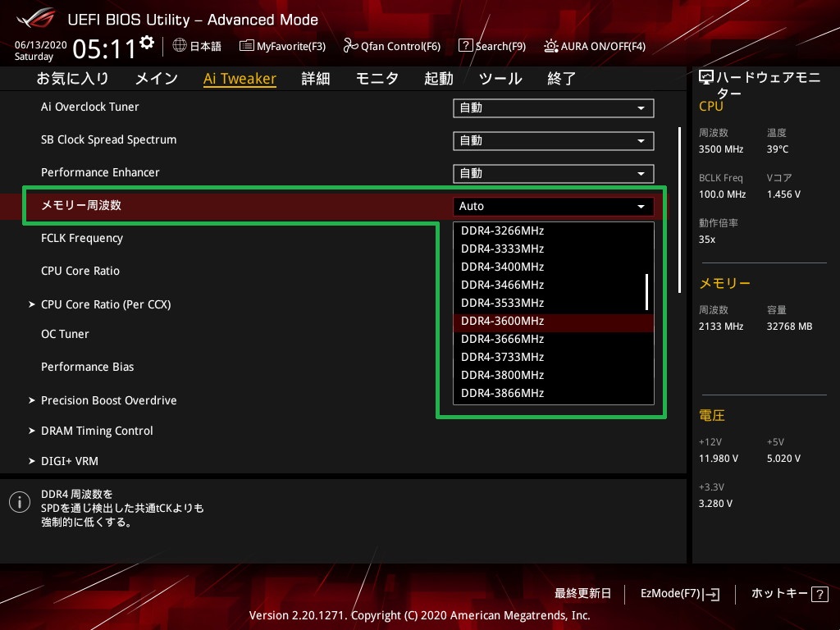
Task: Expand CPU Core Ratio (Per CCX)
Action: pyautogui.click(x=106, y=304)
